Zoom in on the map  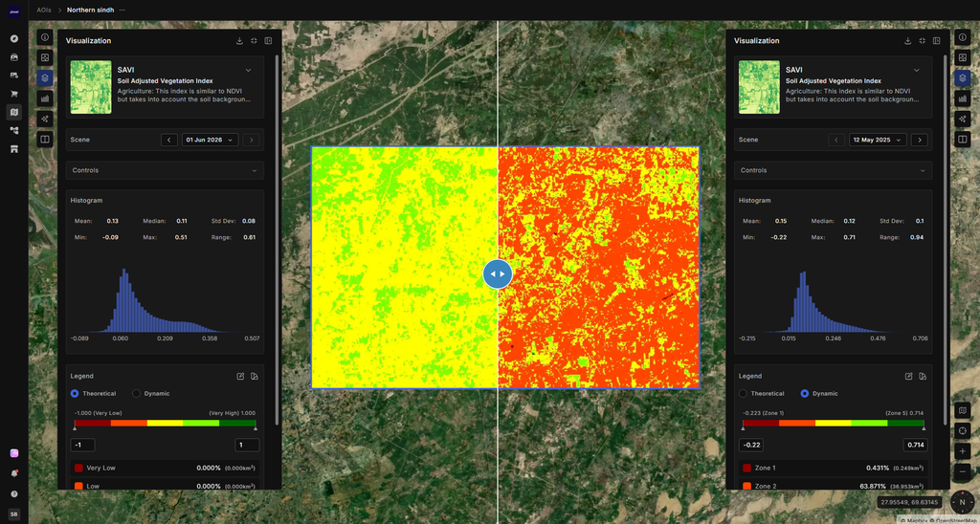pyautogui.click(x=963, y=451)
